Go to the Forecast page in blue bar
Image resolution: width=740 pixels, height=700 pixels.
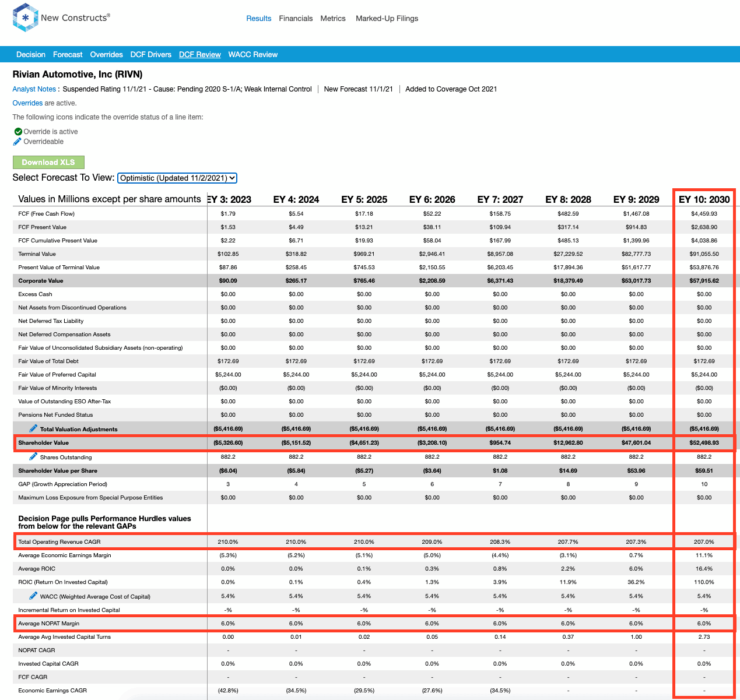pyautogui.click(x=68, y=55)
